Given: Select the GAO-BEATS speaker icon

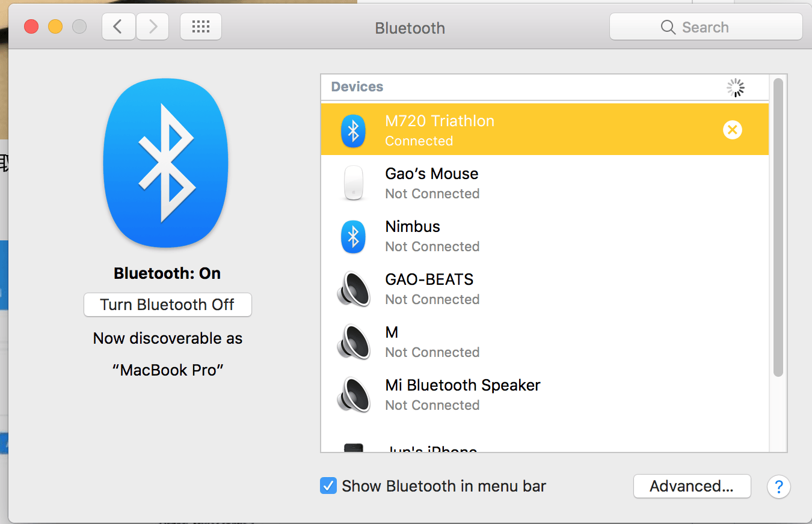Looking at the screenshot, I should point(353,289).
